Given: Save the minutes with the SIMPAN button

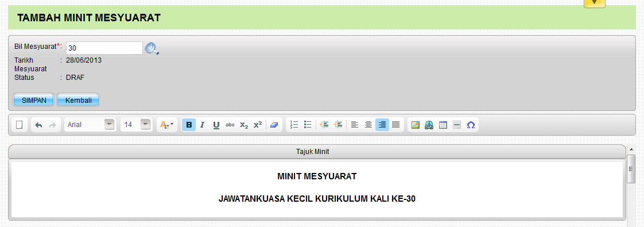Looking at the screenshot, I should pos(34,100).
